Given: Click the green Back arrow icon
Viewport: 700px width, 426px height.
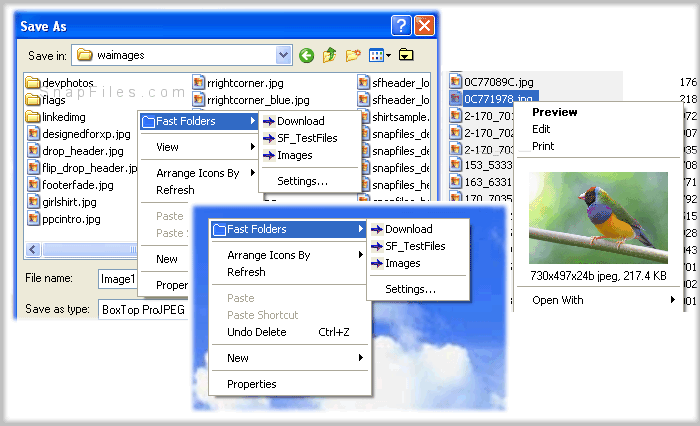Looking at the screenshot, I should coord(306,55).
